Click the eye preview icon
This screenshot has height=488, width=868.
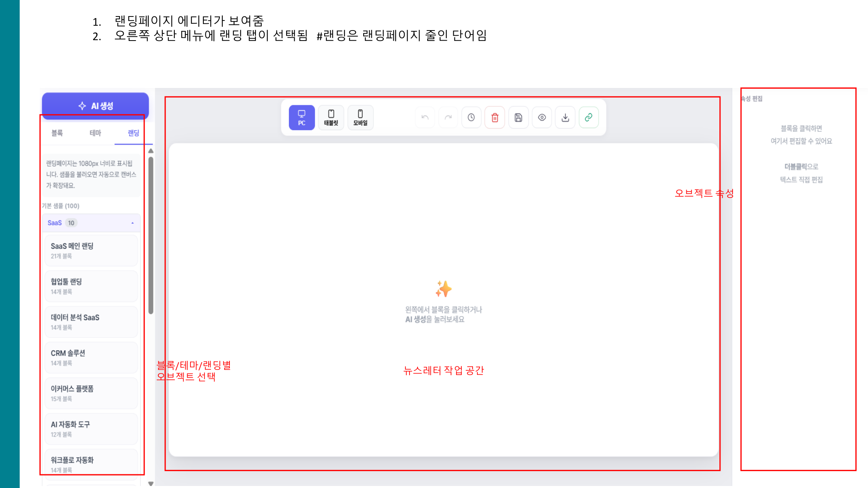[x=542, y=118]
